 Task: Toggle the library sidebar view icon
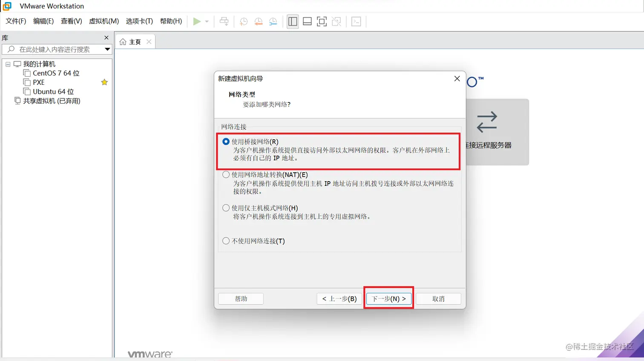coord(293,21)
